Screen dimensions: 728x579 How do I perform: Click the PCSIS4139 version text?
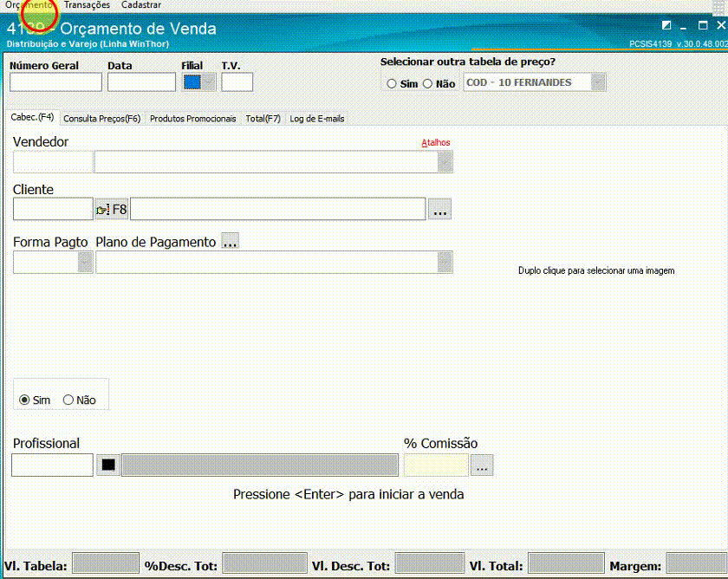[x=679, y=43]
